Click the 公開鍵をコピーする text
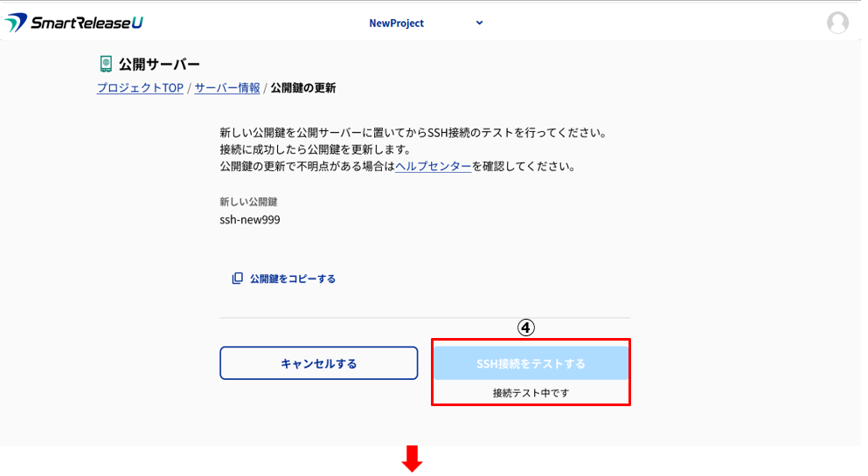 293,279
